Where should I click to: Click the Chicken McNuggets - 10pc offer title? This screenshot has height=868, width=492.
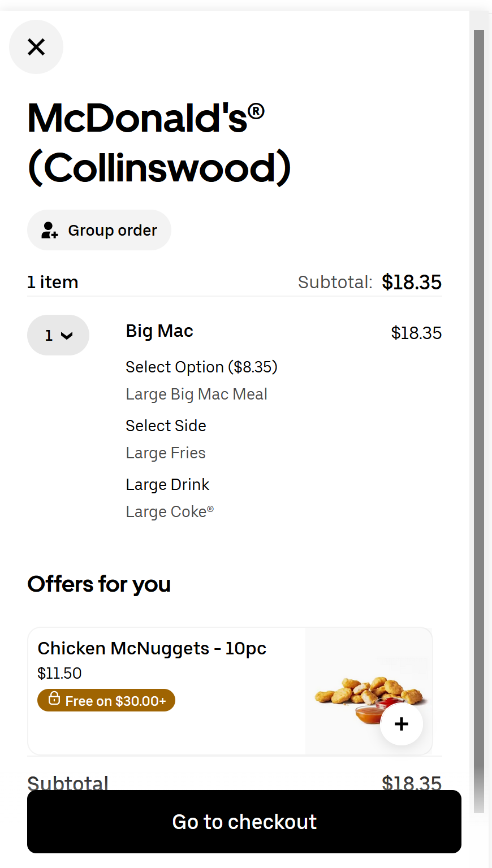tap(152, 648)
